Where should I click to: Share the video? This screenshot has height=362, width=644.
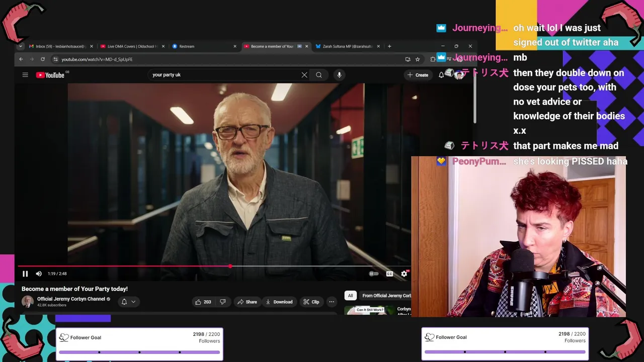247,302
